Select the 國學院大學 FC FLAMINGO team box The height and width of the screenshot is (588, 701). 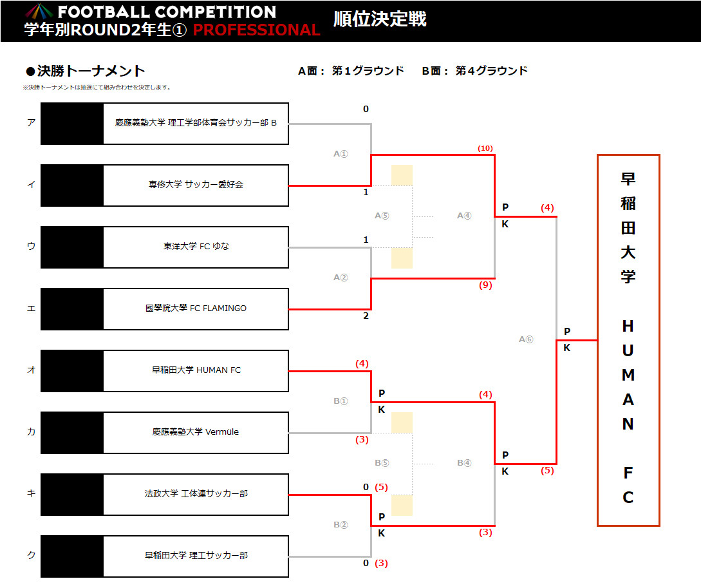coord(196,309)
